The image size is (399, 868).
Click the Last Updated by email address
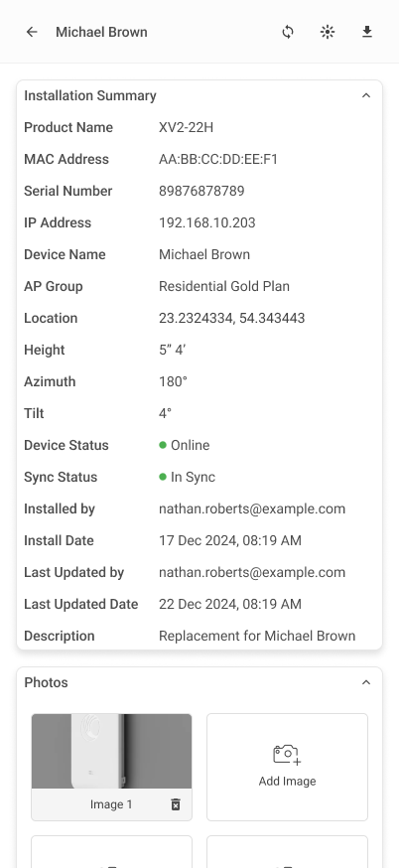click(252, 573)
